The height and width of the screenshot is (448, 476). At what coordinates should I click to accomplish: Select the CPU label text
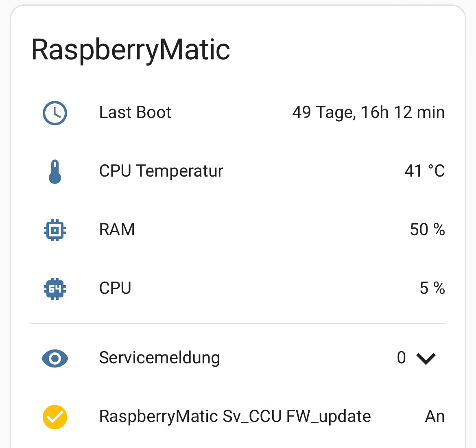(115, 288)
